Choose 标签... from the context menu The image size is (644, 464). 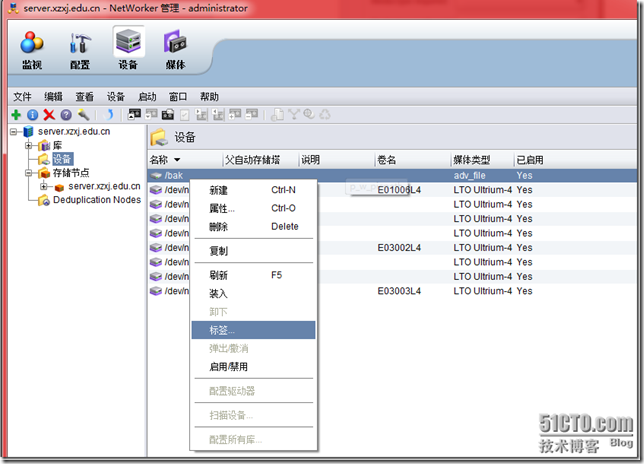253,330
